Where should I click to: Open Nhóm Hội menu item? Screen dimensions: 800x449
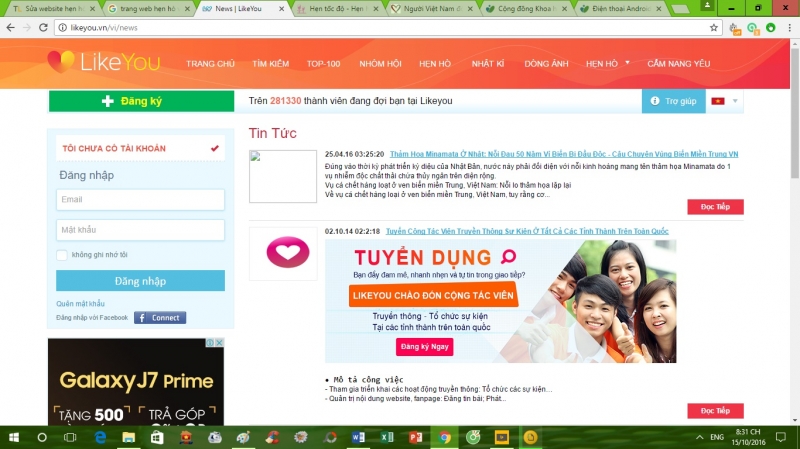380,64
